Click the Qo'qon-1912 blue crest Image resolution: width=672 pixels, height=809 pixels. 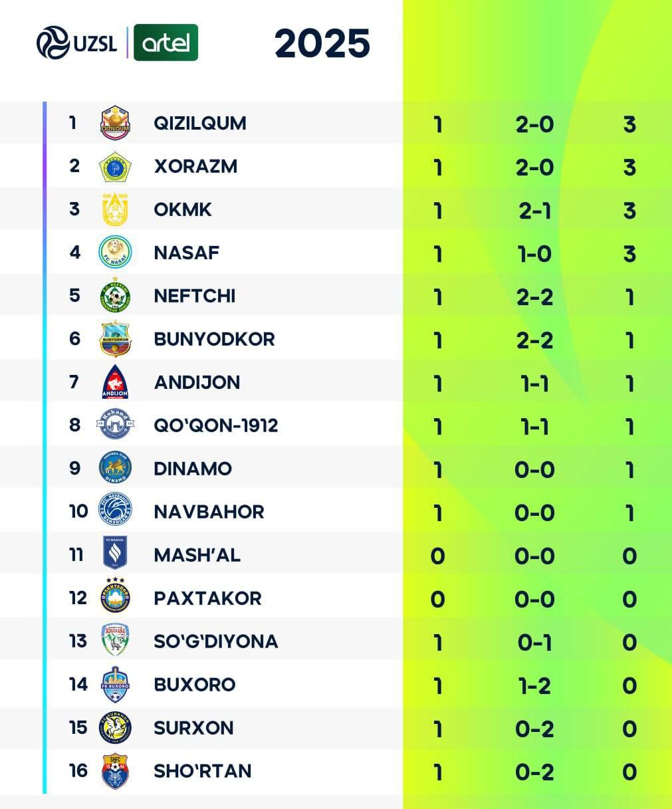(x=116, y=425)
